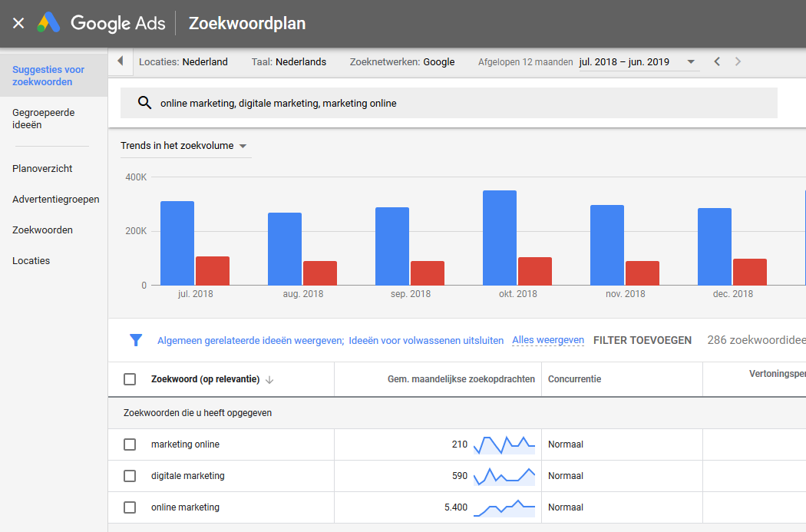Click FILTER TOEVOEGEN button

642,340
